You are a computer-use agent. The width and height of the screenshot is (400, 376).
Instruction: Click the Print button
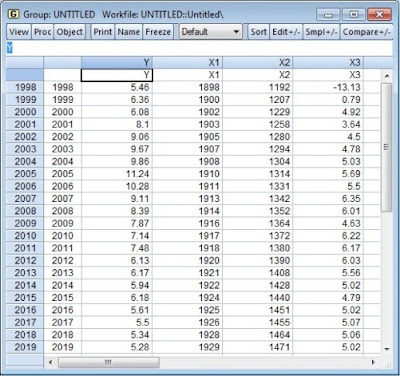pos(103,32)
